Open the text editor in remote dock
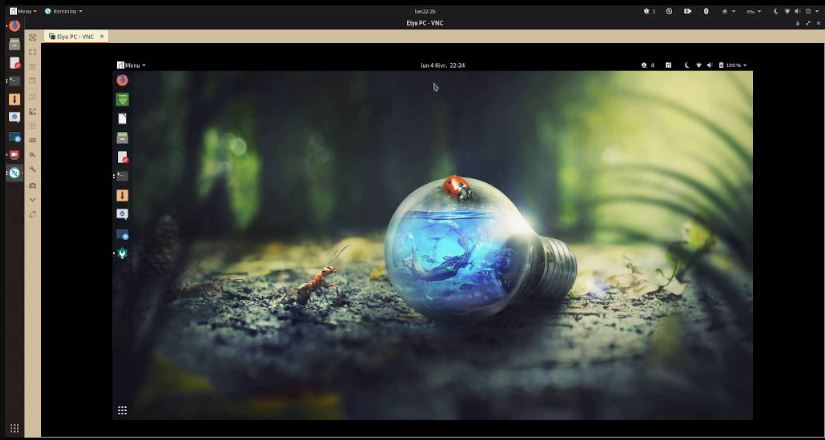This screenshot has width=825, height=440. tap(122, 157)
